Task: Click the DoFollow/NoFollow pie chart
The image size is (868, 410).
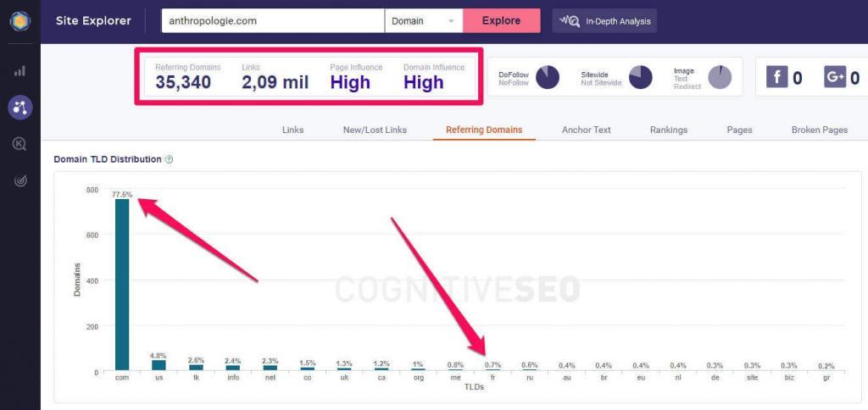Action: [548, 77]
